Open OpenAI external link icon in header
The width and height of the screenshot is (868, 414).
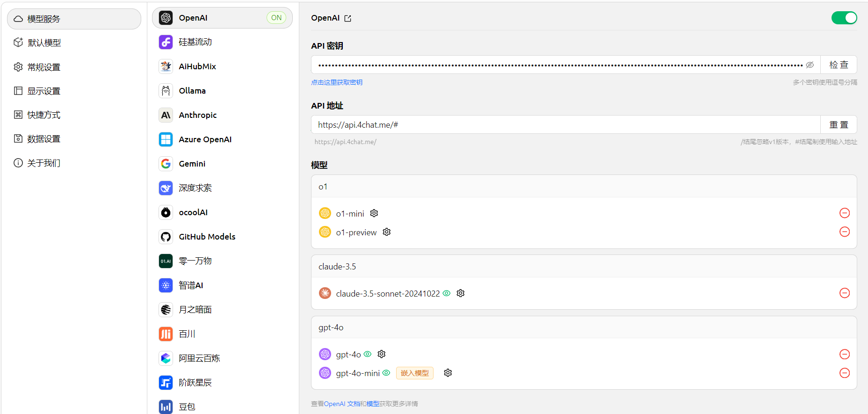(347, 18)
